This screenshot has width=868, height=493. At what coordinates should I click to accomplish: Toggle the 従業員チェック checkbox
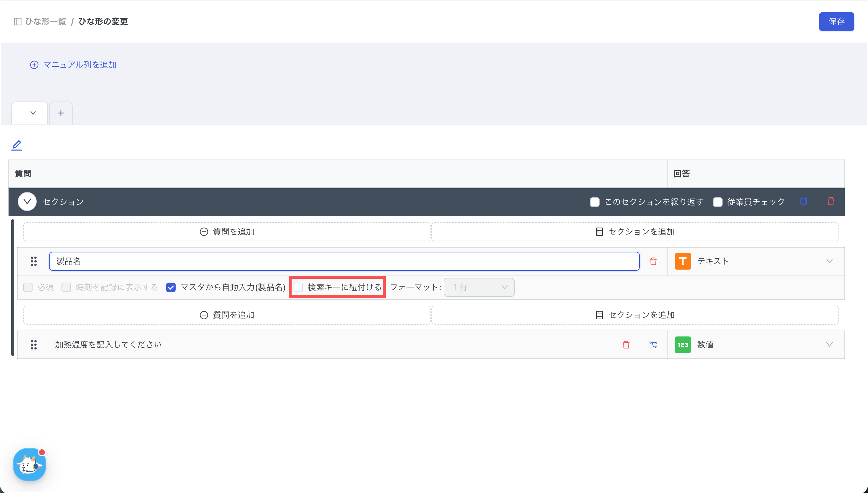pyautogui.click(x=718, y=202)
